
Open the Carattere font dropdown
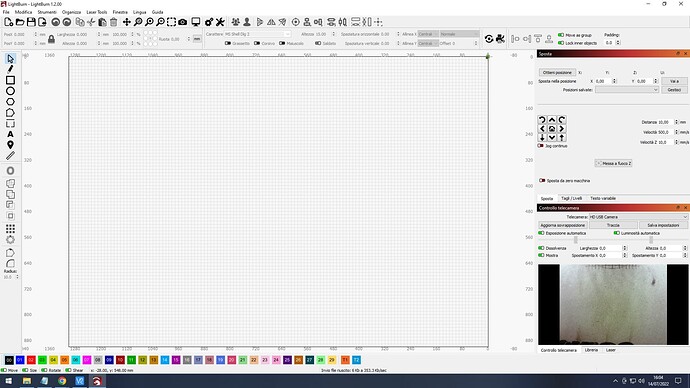[x=257, y=34]
